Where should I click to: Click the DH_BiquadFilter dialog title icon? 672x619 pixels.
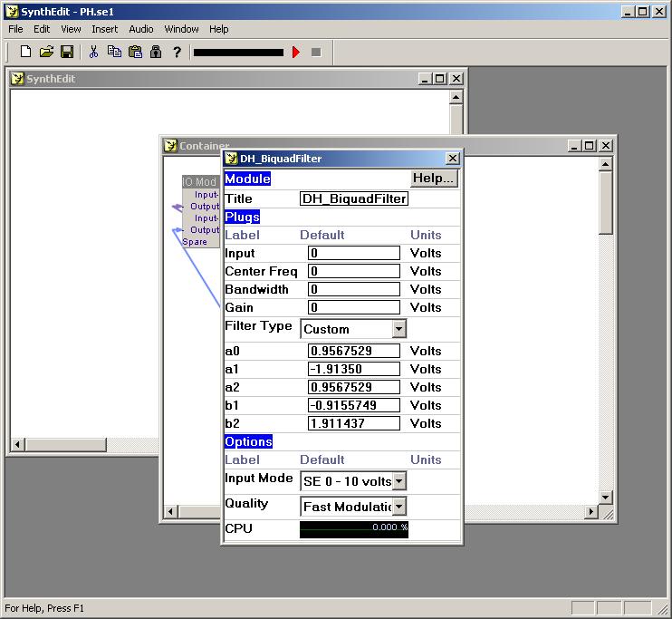point(232,159)
